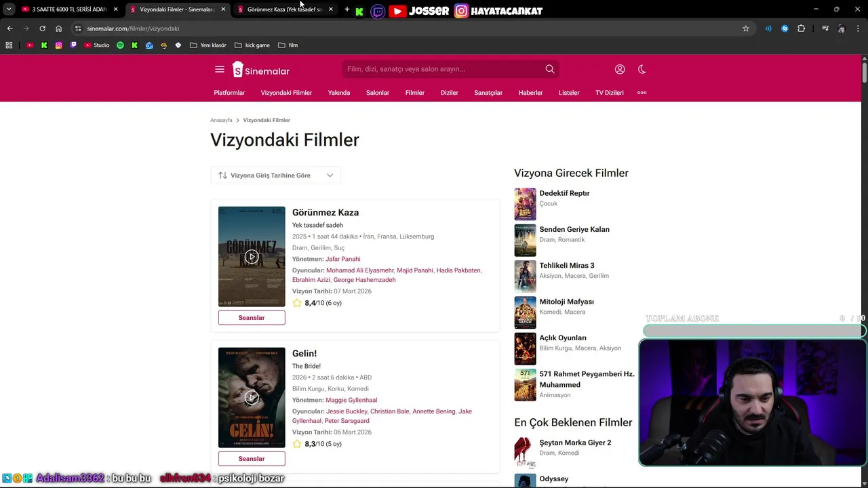
Task: Open the Spotify bookmark
Action: tap(120, 45)
